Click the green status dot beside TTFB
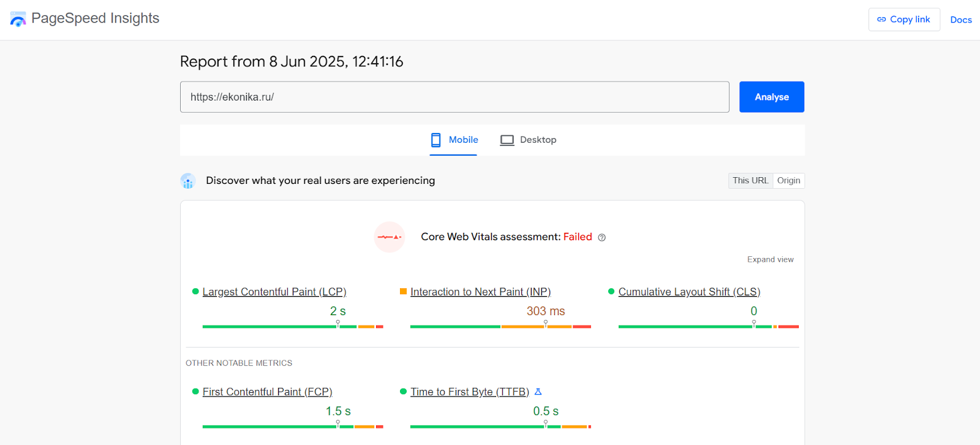The height and width of the screenshot is (445, 980). pyautogui.click(x=403, y=392)
